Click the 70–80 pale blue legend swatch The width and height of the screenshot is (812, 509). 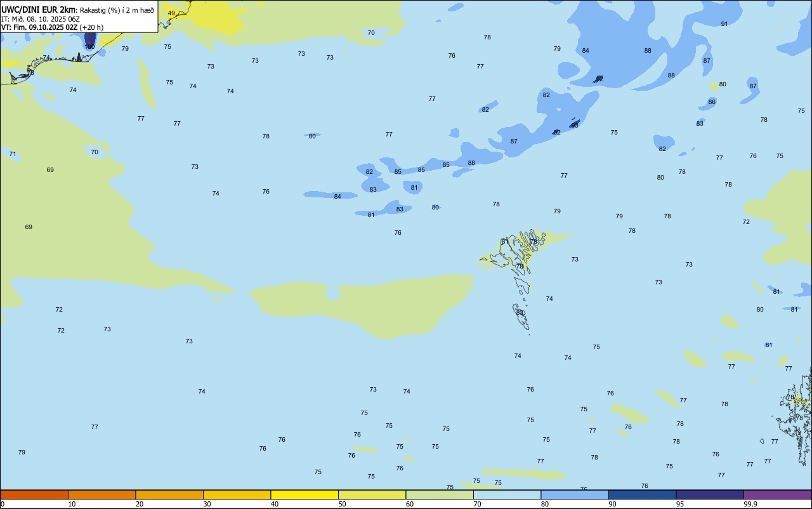tap(507, 494)
